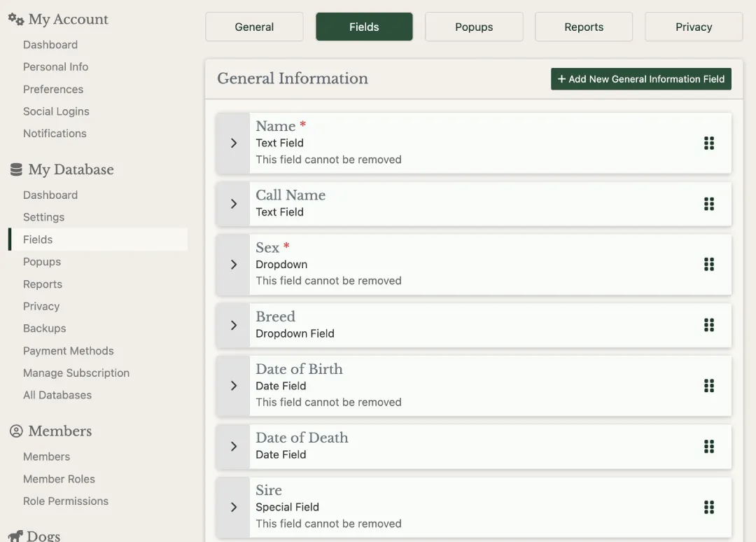This screenshot has height=542, width=756.
Task: Open Role Permissions page
Action: click(66, 501)
